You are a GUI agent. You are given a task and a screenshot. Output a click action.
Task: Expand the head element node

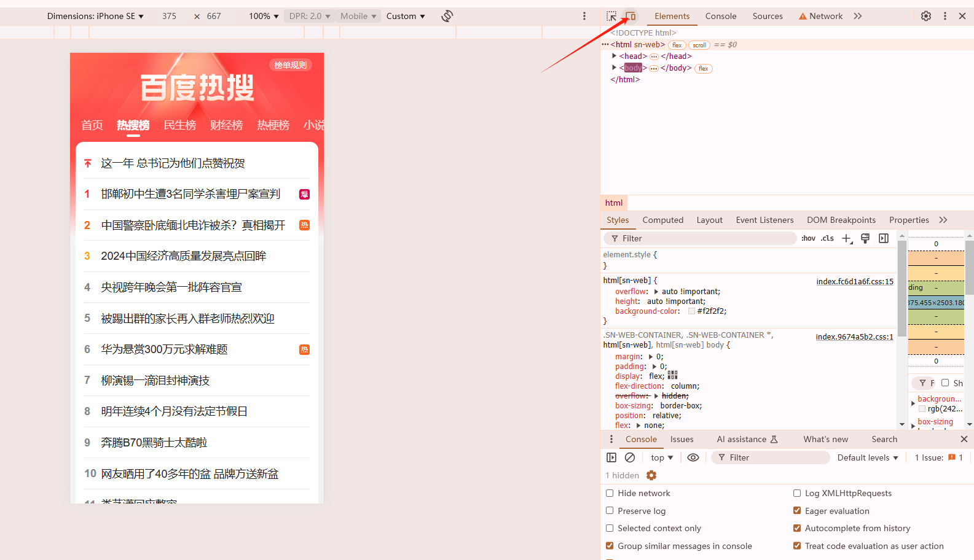(x=614, y=56)
